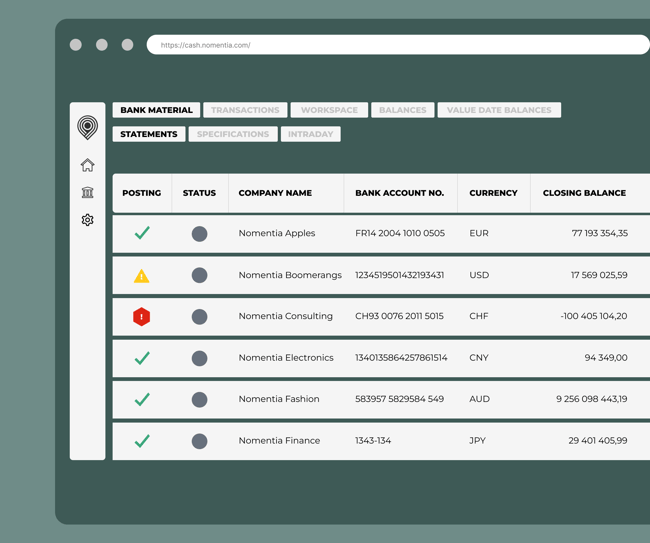This screenshot has height=543, width=650.
Task: Sort by the Status column header
Action: coord(199,193)
